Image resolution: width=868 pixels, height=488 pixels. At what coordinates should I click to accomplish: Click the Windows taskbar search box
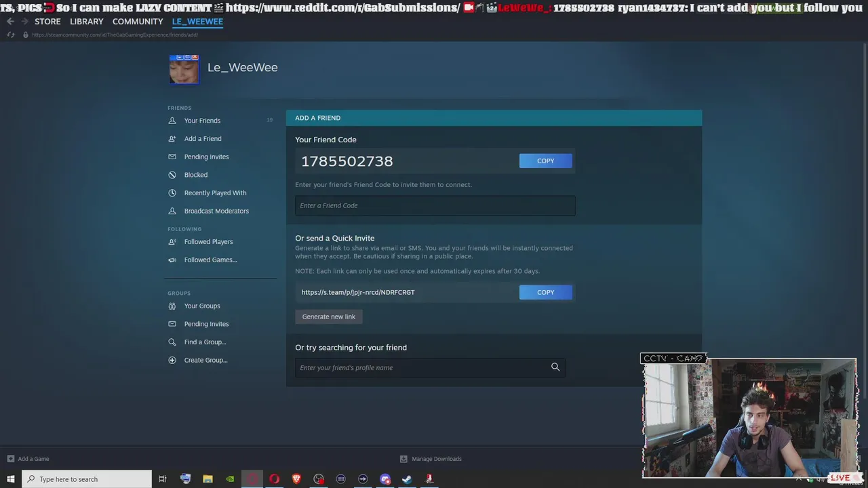(x=87, y=479)
